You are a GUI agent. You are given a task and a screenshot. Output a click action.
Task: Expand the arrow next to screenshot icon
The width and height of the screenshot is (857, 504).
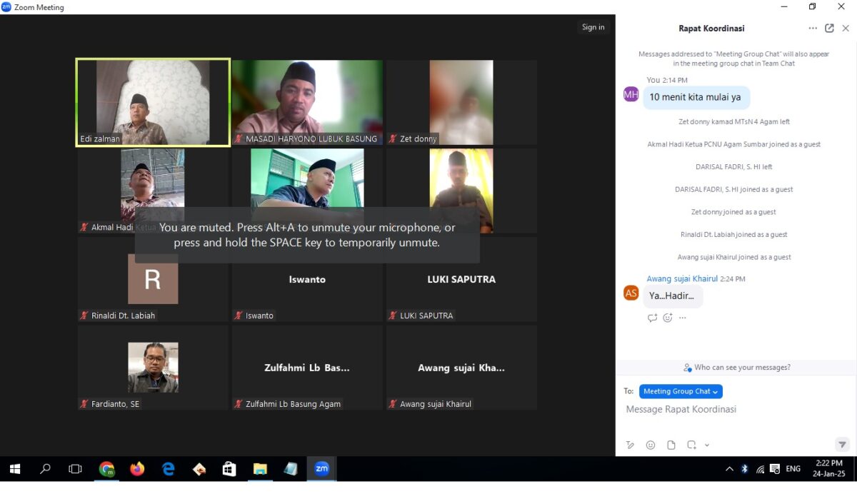pos(707,445)
